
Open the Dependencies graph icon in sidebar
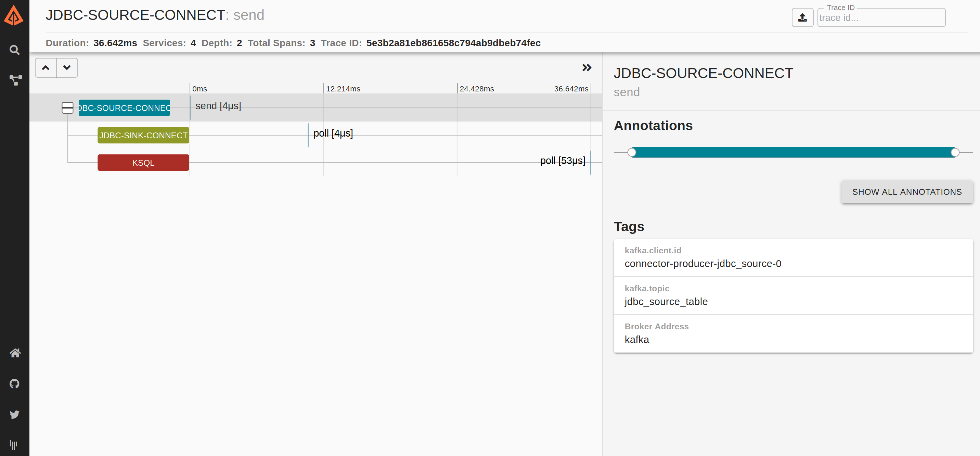(x=15, y=80)
